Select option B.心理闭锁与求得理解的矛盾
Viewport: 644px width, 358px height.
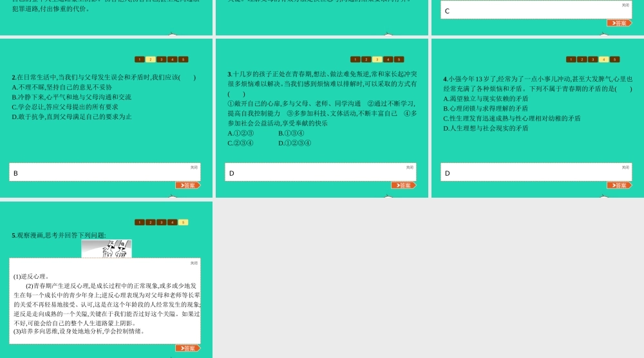pyautogui.click(x=486, y=109)
